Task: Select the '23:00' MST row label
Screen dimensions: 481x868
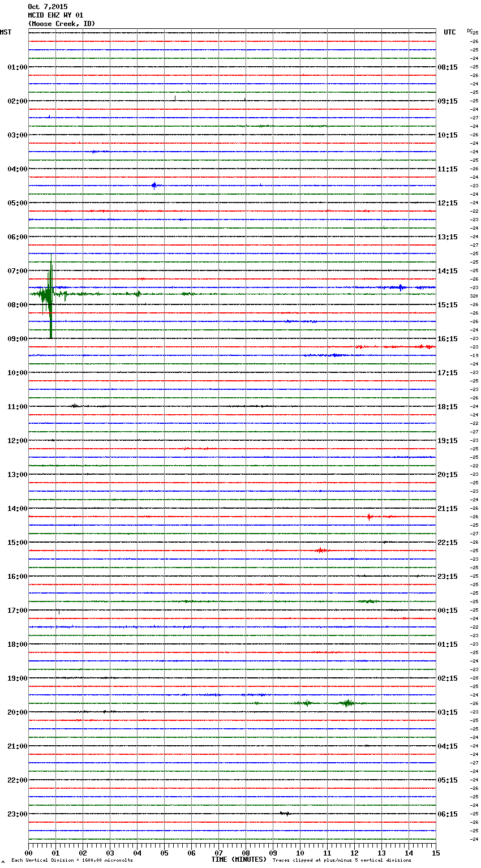Action: click(18, 814)
